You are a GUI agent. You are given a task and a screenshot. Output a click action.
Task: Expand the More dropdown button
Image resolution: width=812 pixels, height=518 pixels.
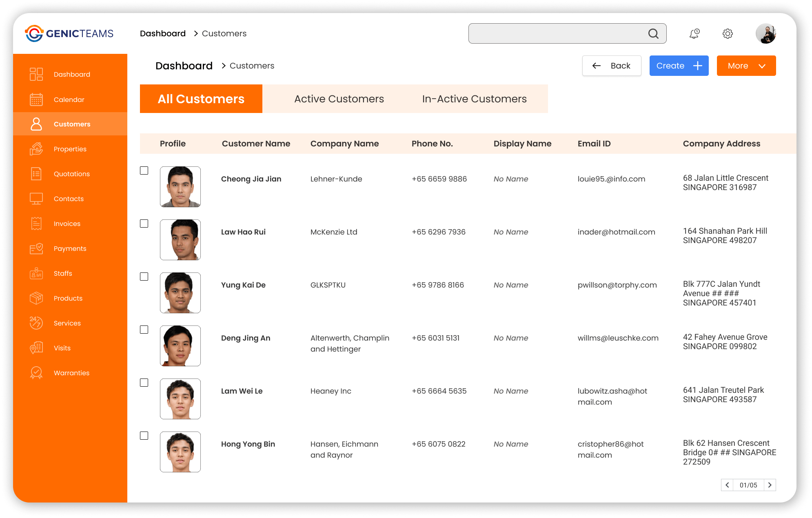[746, 66]
